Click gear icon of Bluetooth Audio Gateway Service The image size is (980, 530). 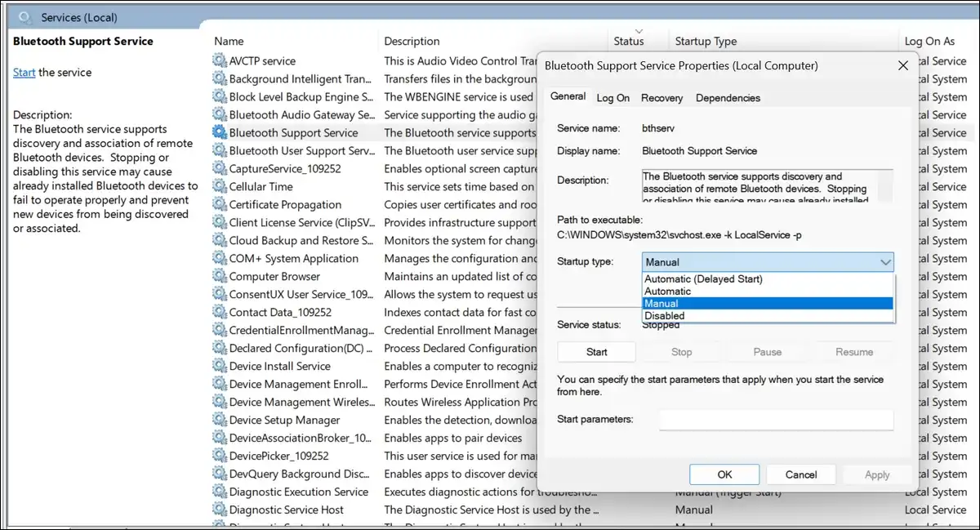click(x=220, y=114)
